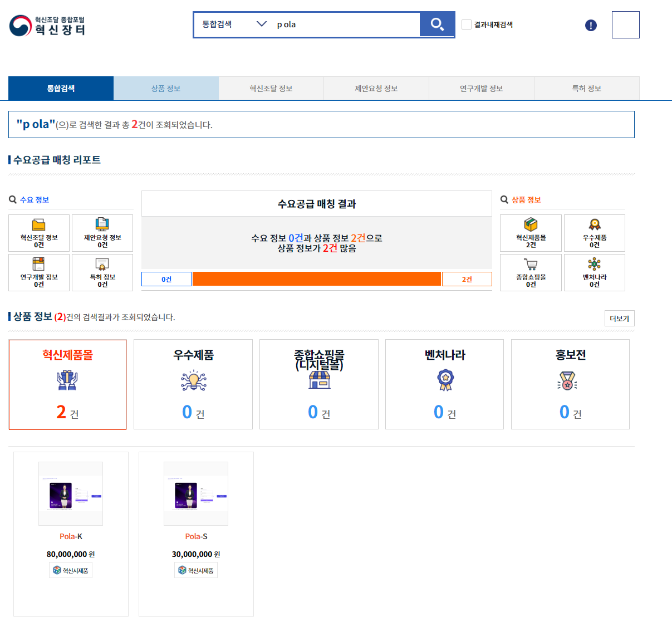Select the 혁신제품몰 2건 category card
Image resolution: width=672 pixels, height=626 pixels.
(67, 384)
